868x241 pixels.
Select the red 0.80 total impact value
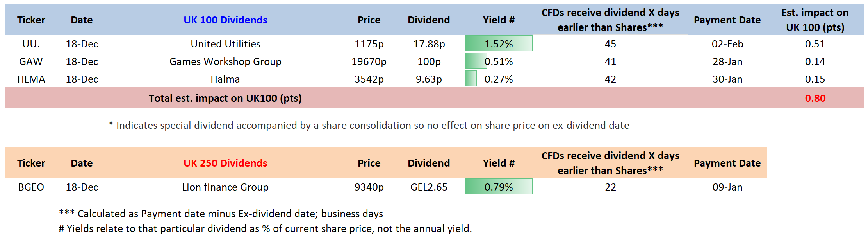click(x=815, y=98)
